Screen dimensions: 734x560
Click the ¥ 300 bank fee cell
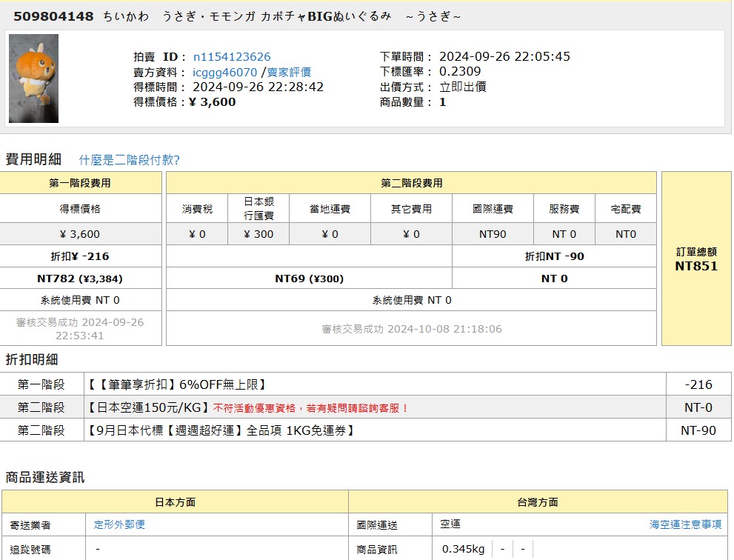[258, 233]
